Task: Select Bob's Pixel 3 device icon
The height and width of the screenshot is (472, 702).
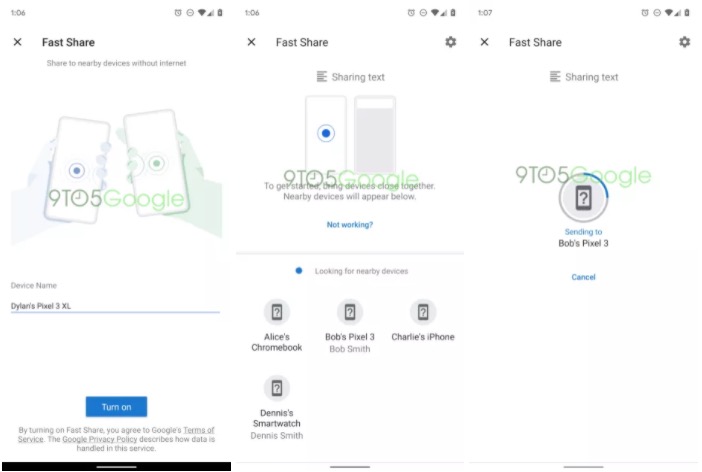Action: click(x=350, y=312)
